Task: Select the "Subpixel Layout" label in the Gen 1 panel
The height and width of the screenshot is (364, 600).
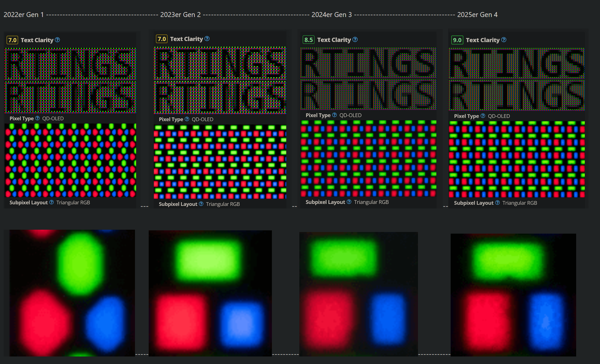Action: point(28,203)
